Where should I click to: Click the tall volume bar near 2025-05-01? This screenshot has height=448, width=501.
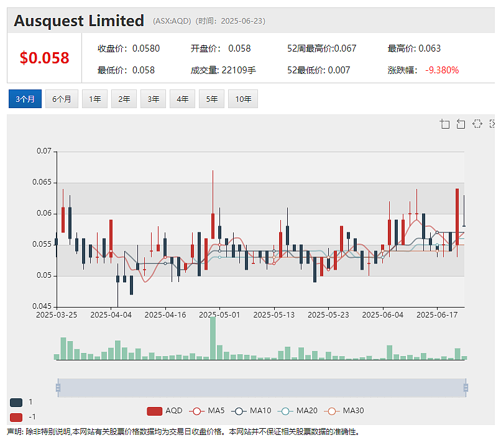tap(213, 338)
